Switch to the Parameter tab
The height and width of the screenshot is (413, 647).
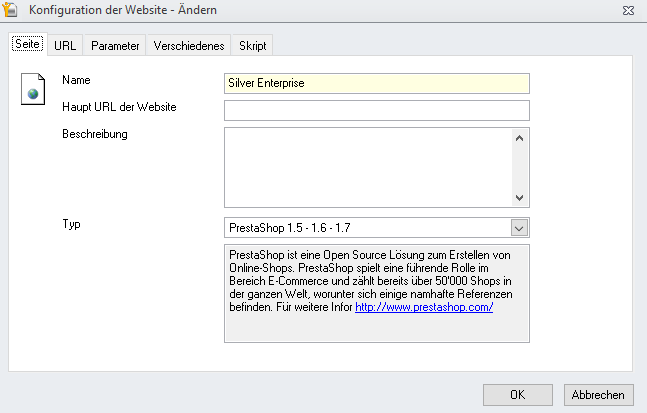(115, 45)
